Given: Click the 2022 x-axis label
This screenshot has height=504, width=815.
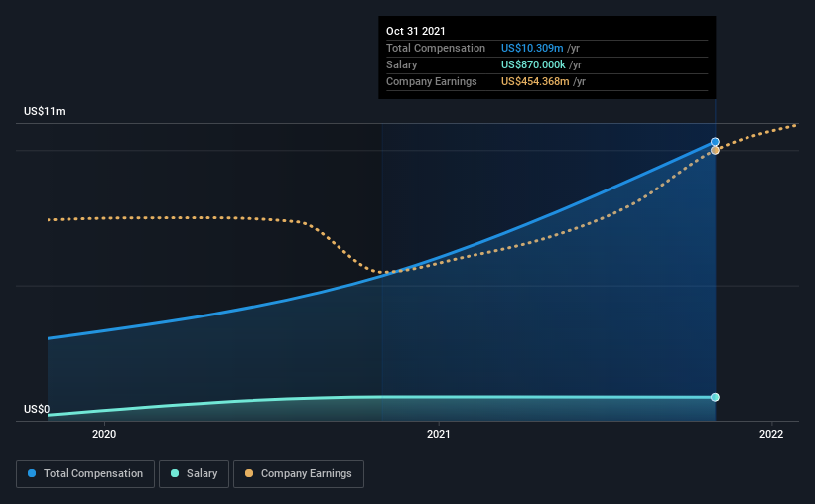Looking at the screenshot, I should 771,434.
